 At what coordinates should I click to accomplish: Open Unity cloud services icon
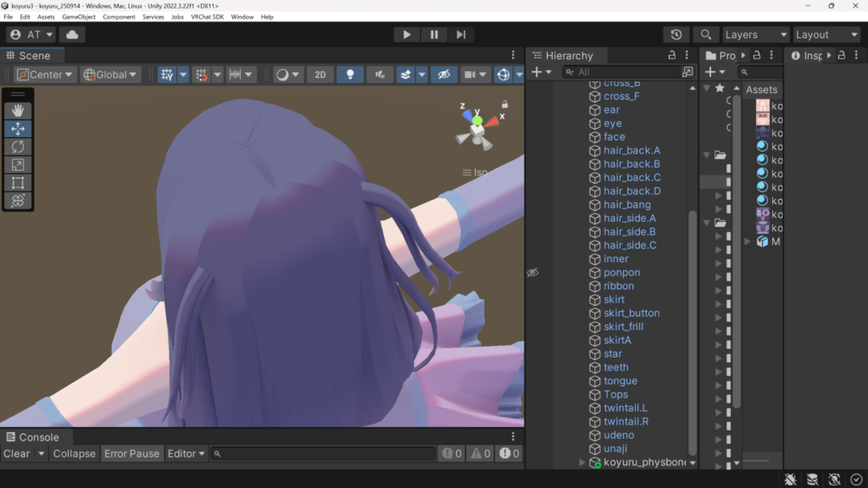click(x=72, y=35)
